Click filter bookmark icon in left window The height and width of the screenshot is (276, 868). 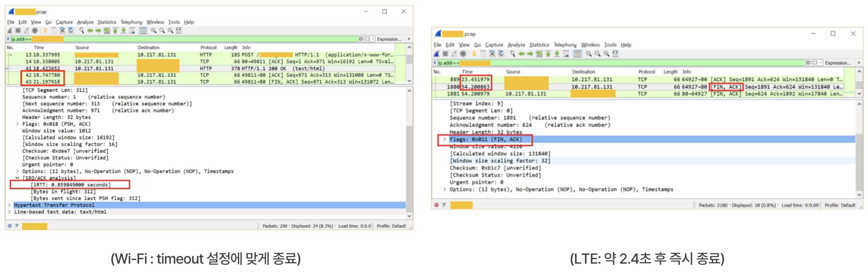click(8, 39)
